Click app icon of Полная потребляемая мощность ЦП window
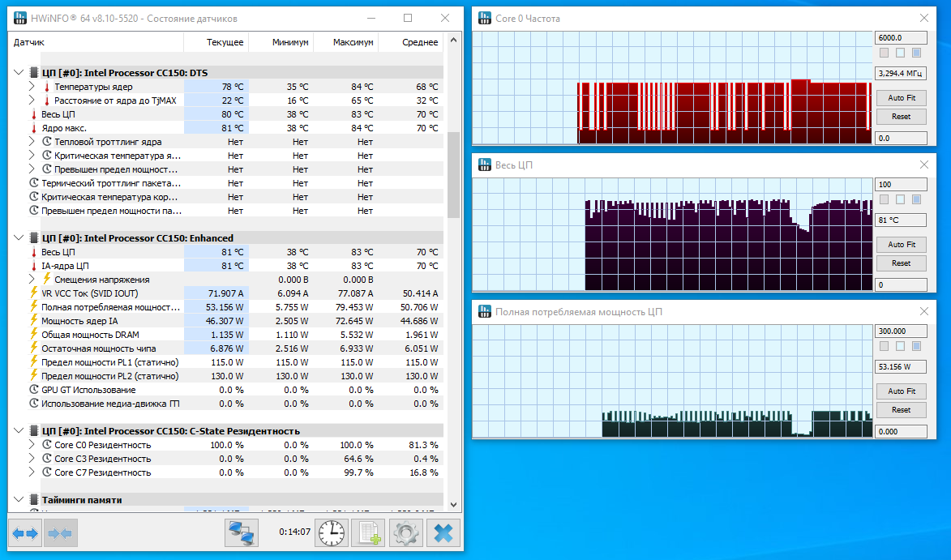Image resolution: width=951 pixels, height=560 pixels. (485, 311)
